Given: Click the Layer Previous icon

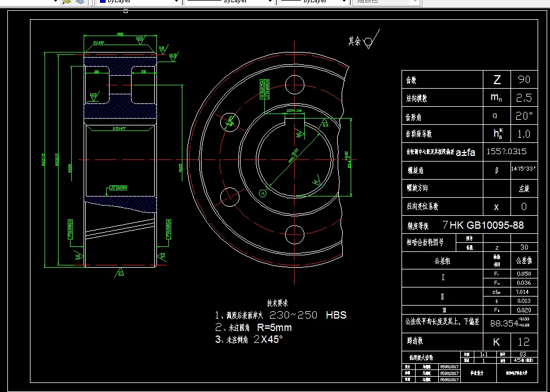Looking at the screenshot, I should [x=80, y=1].
